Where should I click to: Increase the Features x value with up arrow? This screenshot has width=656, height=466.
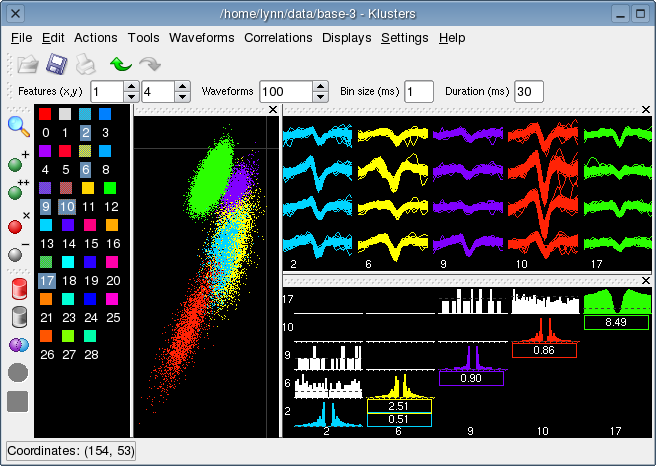[x=131, y=86]
